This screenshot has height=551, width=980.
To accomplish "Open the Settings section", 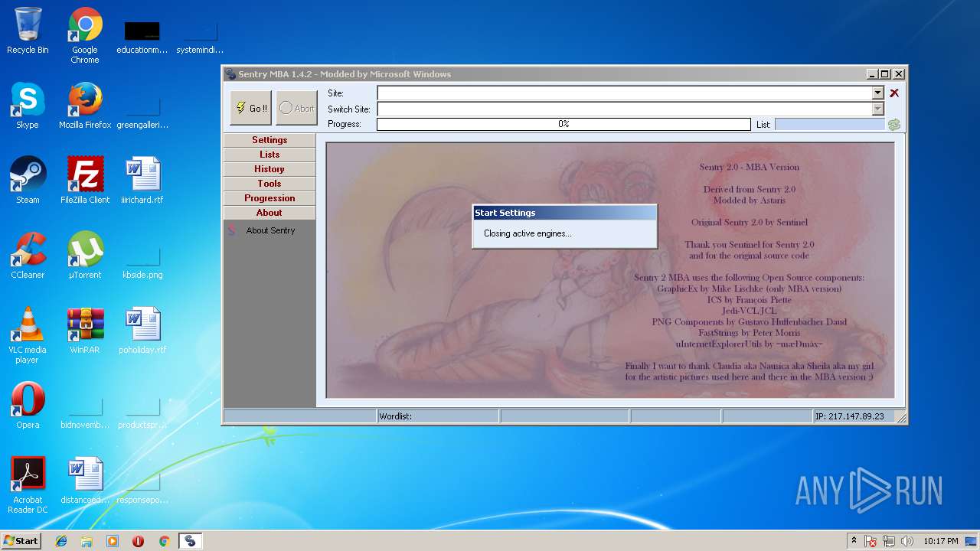I will click(269, 140).
